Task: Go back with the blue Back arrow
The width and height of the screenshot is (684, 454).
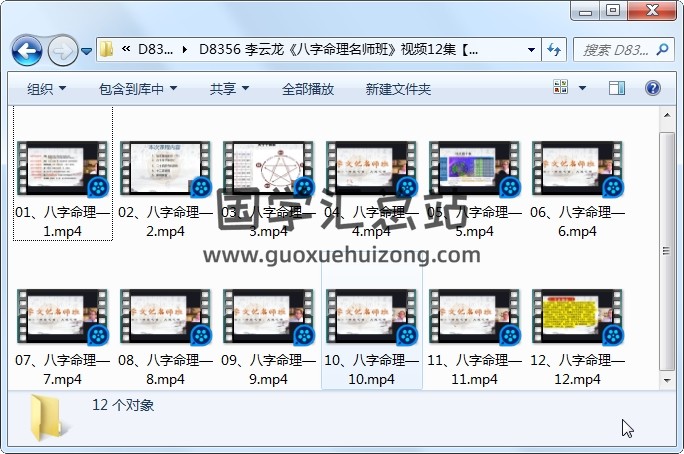Action: 27,51
